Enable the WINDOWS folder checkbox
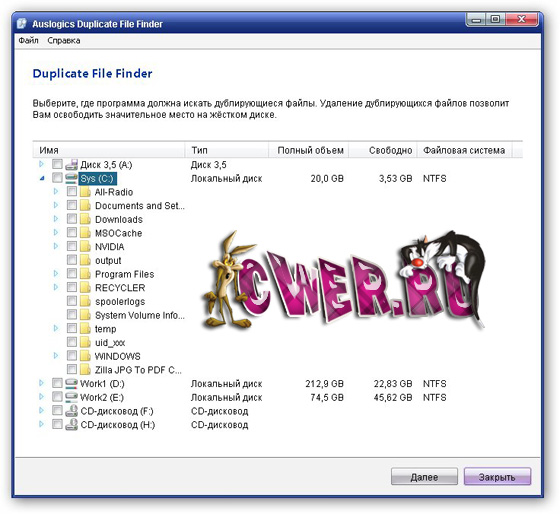This screenshot has height=514, width=560. click(72, 356)
